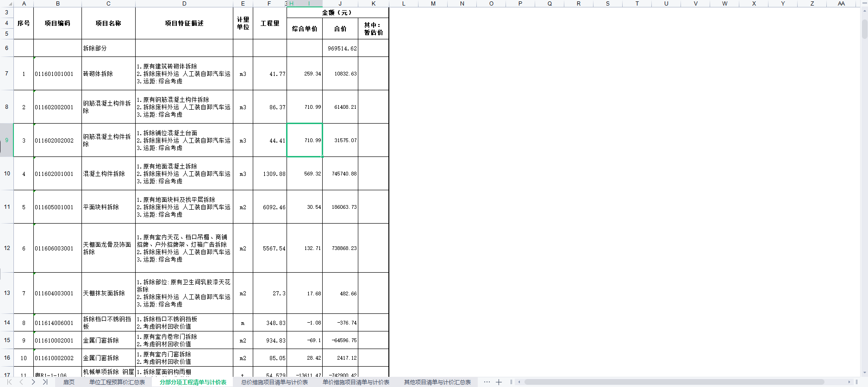Viewport: 868px width, 387px height.
Task: Select the code cell 011610002002
Action: [x=57, y=358]
